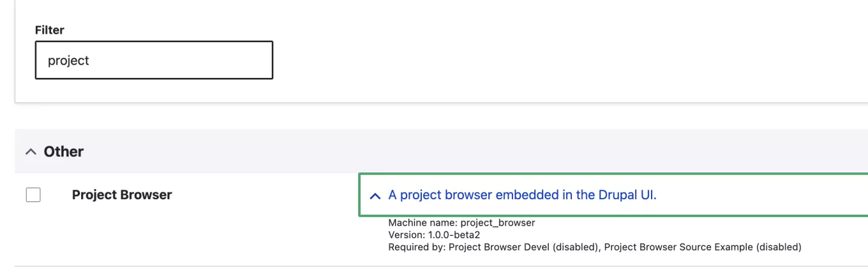Click the word "project" in the filter
Screen dimensions: 868x267
(69, 61)
